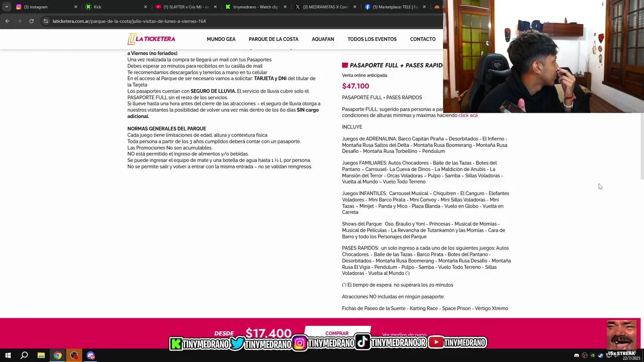644x362 pixels.
Task: Click 'Atracciones NO incluidas en ningún pasaporte' line
Action: [393, 297]
